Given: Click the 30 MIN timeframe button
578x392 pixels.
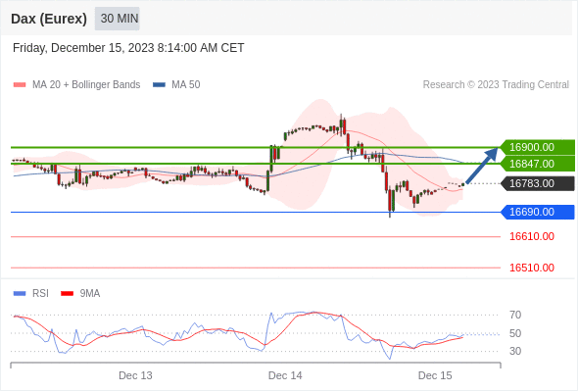Looking at the screenshot, I should pos(118,19).
